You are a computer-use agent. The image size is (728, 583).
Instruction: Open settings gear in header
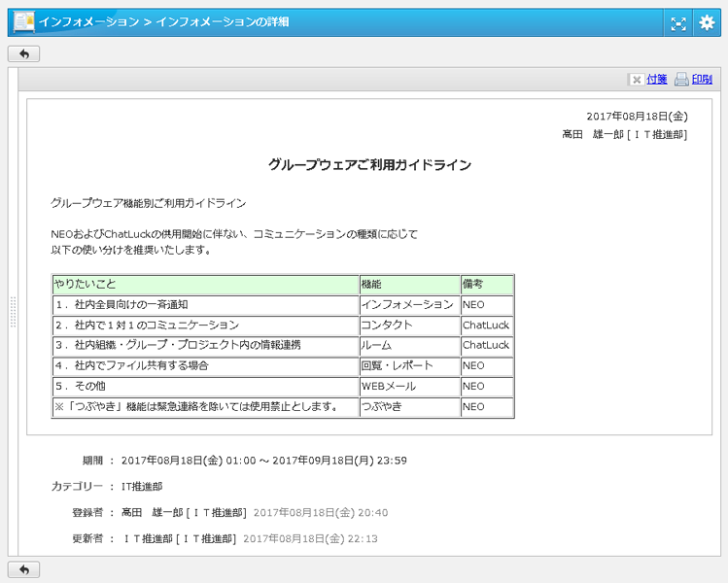click(x=707, y=22)
